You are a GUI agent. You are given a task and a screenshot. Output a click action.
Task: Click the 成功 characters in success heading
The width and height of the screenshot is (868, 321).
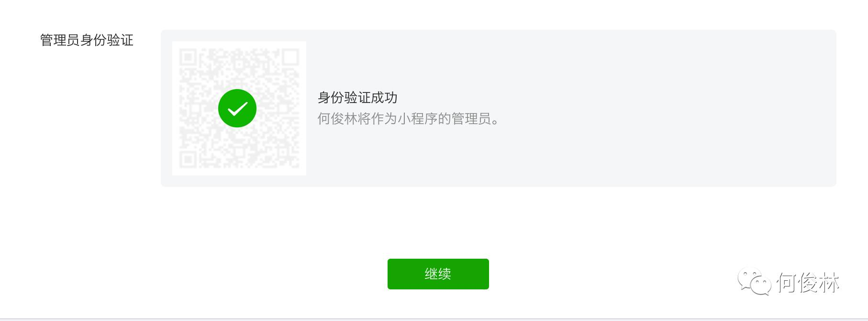(x=384, y=98)
